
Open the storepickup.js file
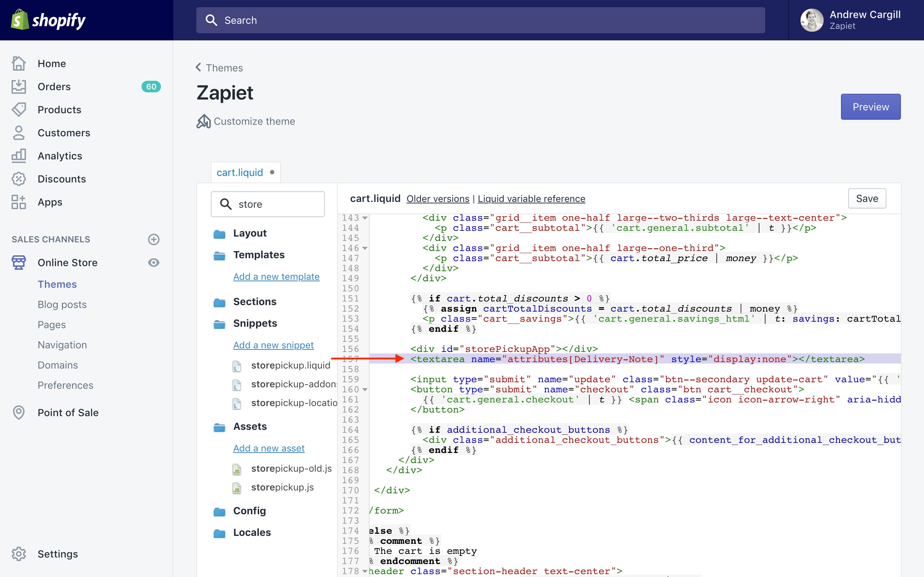click(x=282, y=487)
